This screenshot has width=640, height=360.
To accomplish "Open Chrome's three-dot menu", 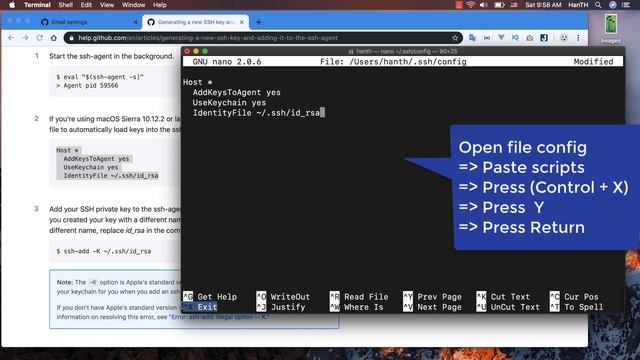I will click(x=578, y=38).
